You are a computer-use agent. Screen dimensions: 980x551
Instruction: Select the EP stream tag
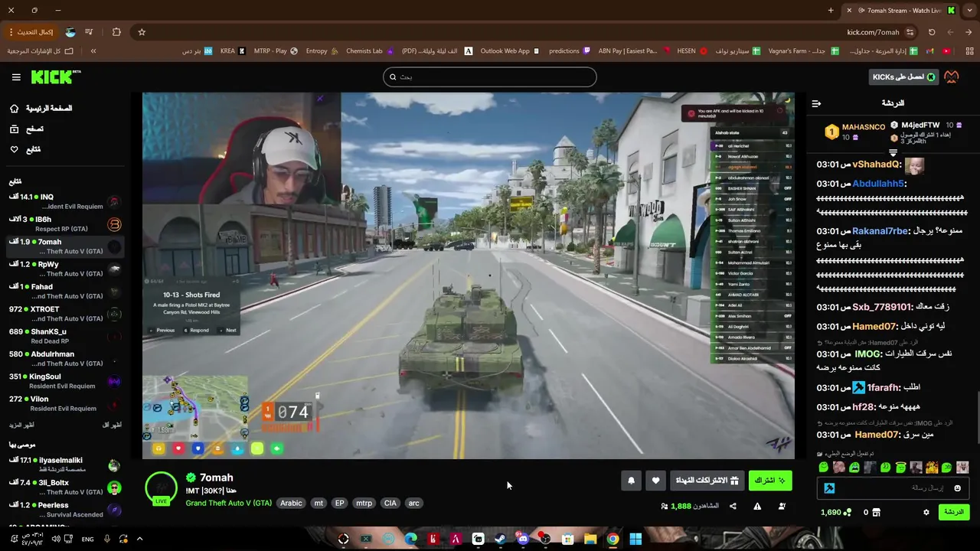[340, 503]
